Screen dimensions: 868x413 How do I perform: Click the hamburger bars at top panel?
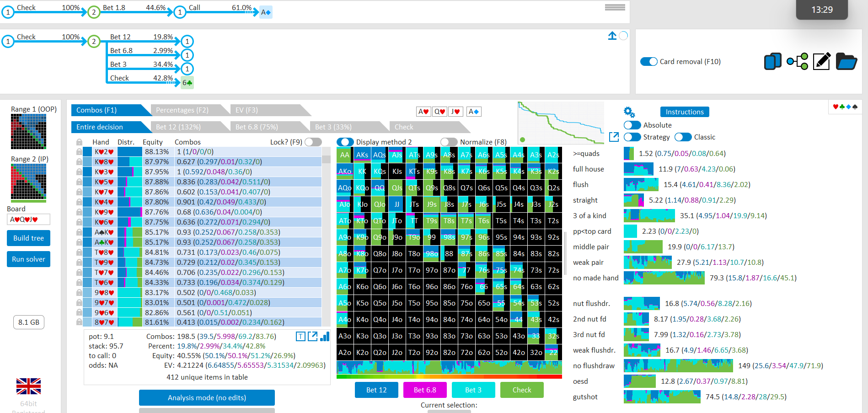click(615, 7)
